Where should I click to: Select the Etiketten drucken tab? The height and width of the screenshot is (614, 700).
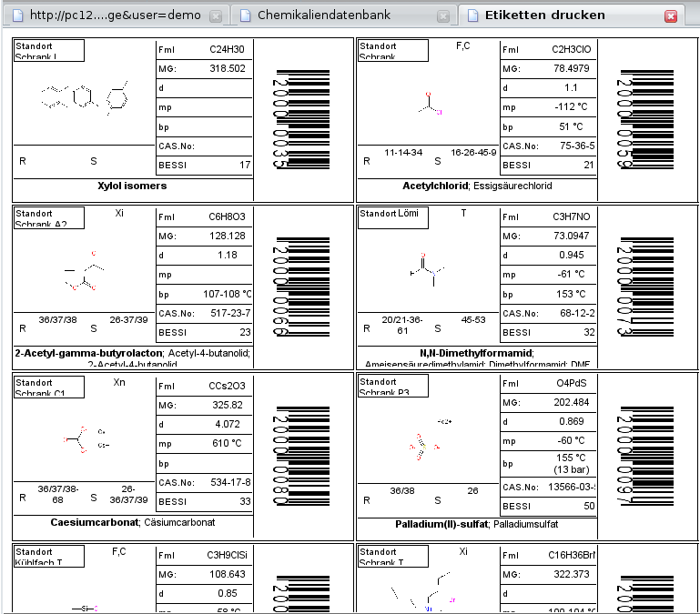571,15
